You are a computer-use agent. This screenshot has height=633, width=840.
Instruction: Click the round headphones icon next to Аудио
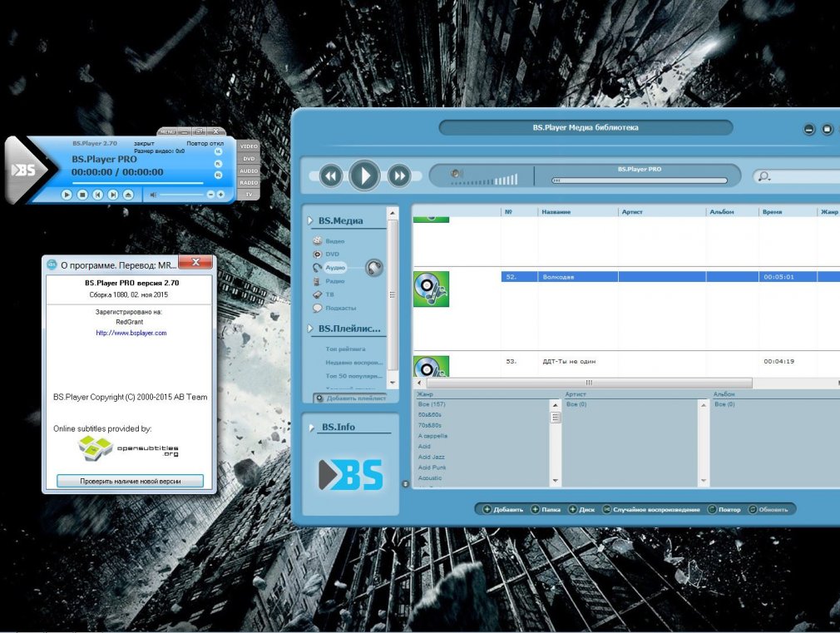pyautogui.click(x=374, y=267)
